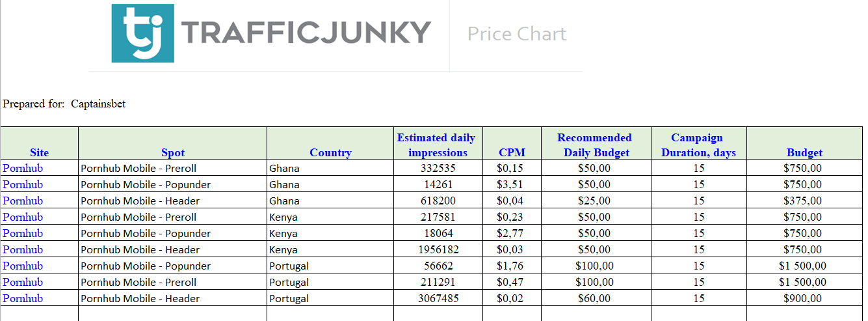The height and width of the screenshot is (321, 868).
Task: Click the Campaign Duration, days header
Action: click(698, 145)
